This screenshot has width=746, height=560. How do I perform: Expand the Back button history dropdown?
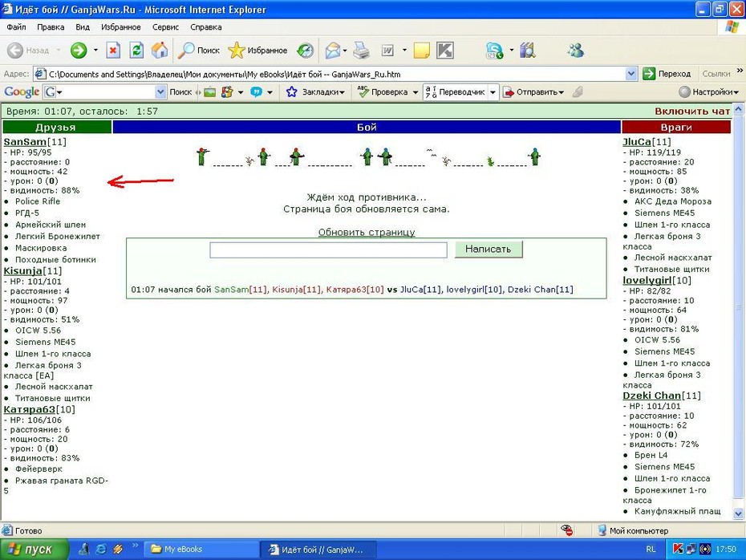pyautogui.click(x=59, y=50)
